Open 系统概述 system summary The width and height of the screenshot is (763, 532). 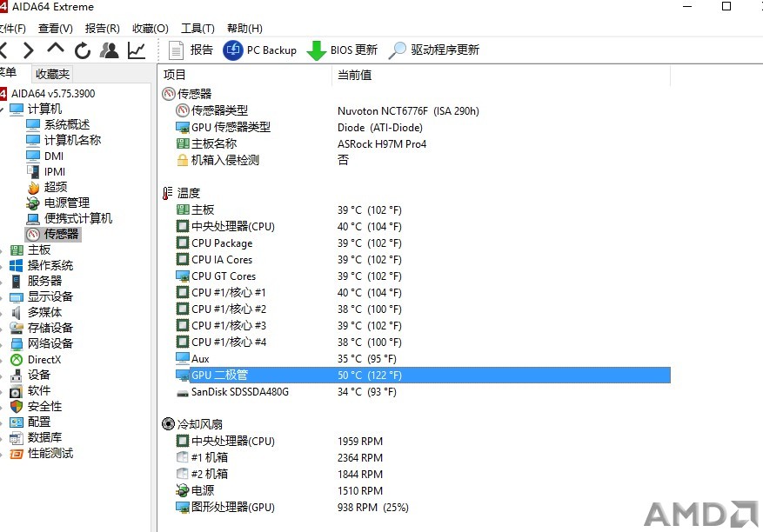(x=58, y=124)
